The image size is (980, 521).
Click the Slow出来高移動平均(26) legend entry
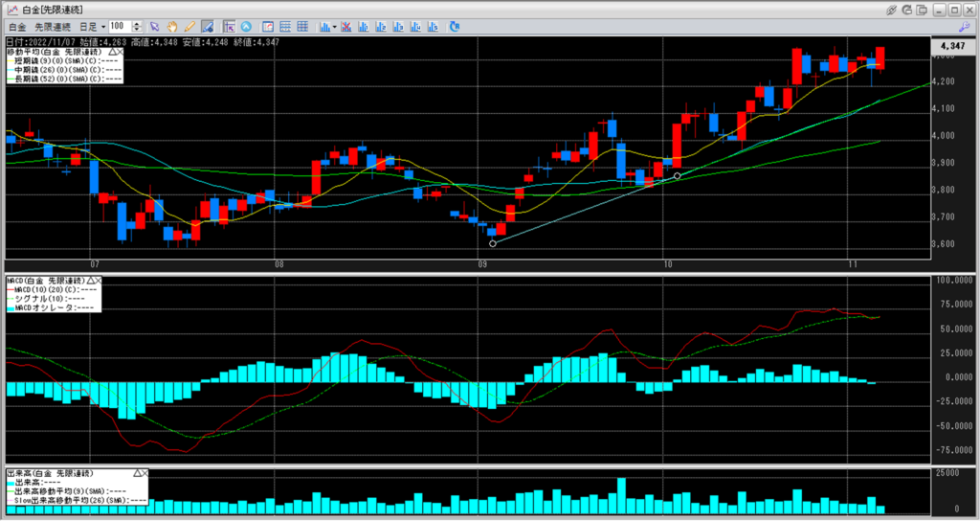pyautogui.click(x=77, y=500)
